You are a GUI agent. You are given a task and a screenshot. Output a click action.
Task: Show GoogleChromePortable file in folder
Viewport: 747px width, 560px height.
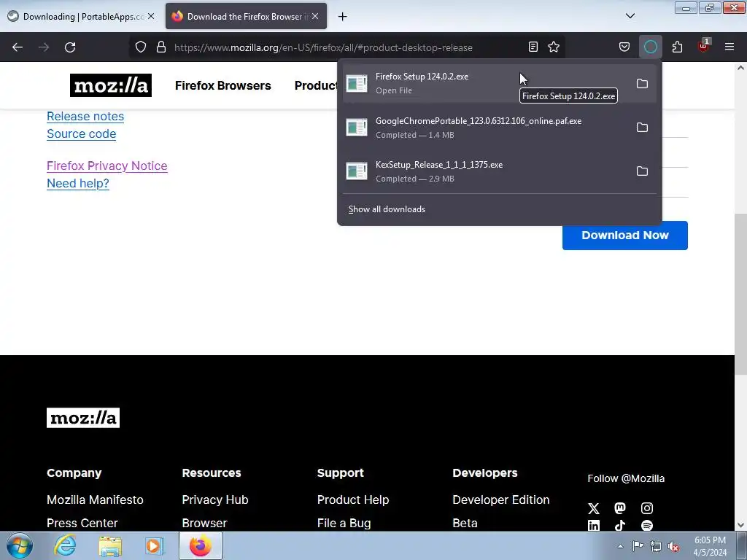point(642,128)
